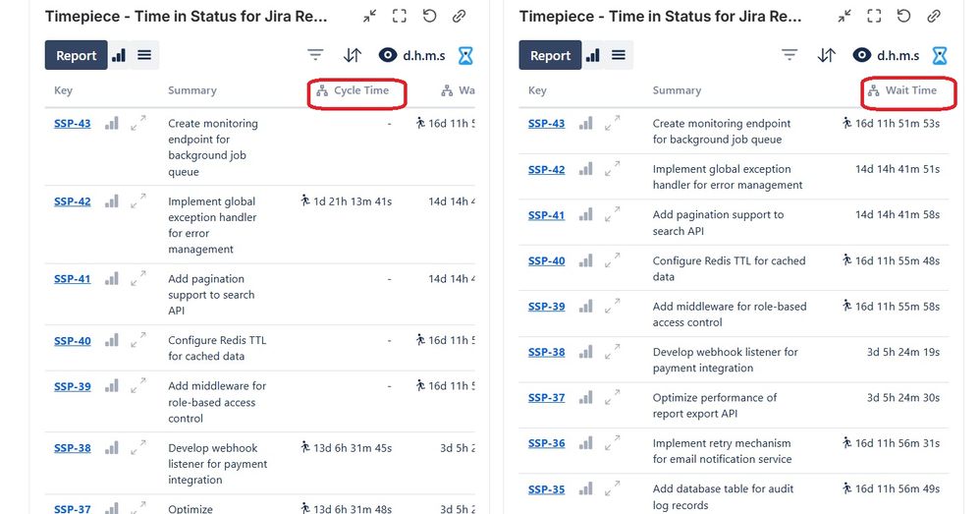This screenshot has width=980, height=514.
Task: Click the minimize gadget icon in left panel
Action: tap(370, 17)
